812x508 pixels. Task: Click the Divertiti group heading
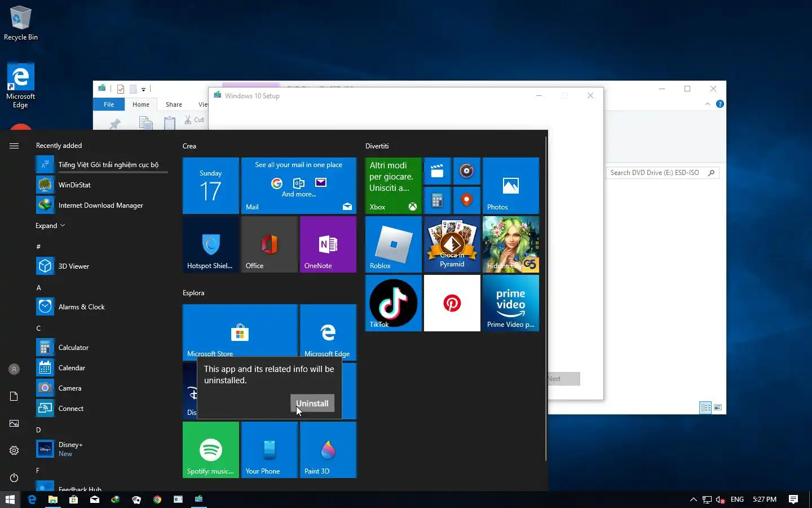coord(377,146)
